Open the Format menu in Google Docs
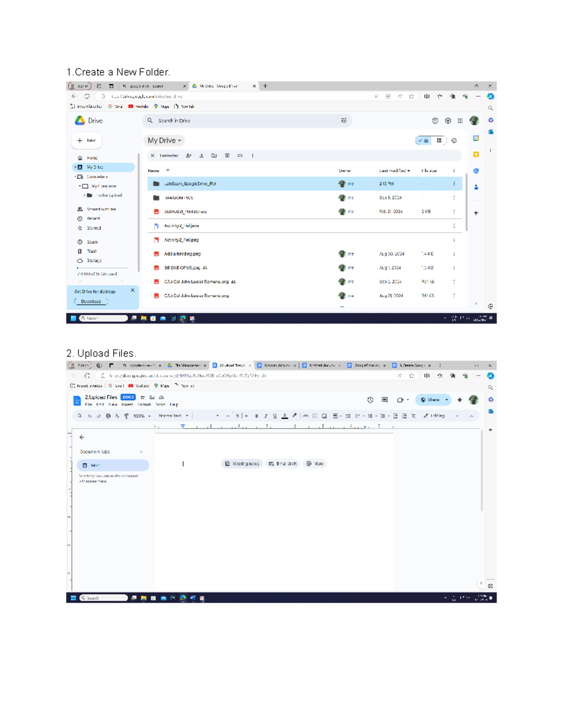 (x=145, y=405)
